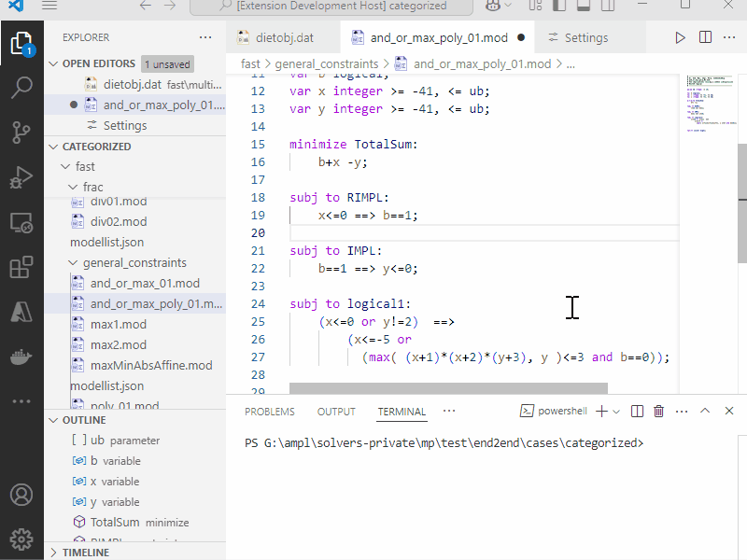Kill the terminal with trash icon
The width and height of the screenshot is (747, 560).
[659, 411]
